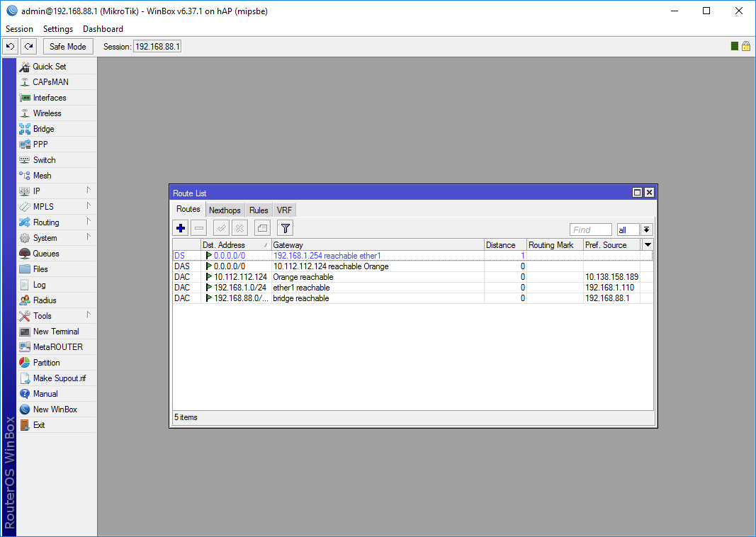This screenshot has width=756, height=537.
Task: Open the MetaROUTER menu icon
Action: pyautogui.click(x=25, y=347)
